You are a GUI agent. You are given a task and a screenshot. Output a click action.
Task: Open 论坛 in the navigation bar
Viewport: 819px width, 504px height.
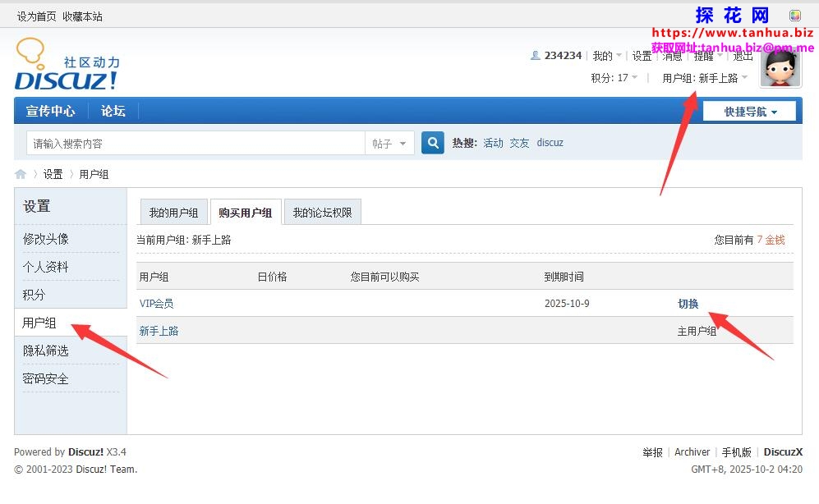(x=113, y=111)
